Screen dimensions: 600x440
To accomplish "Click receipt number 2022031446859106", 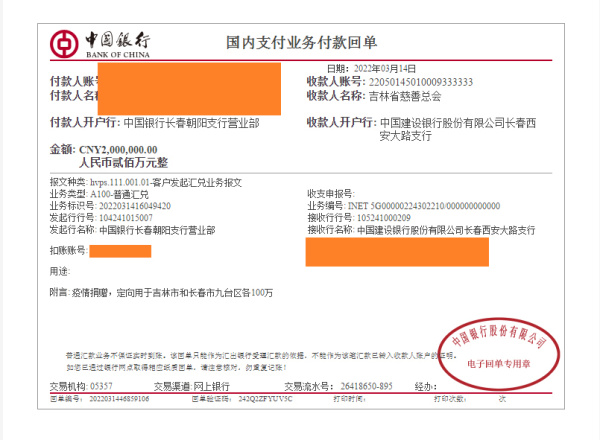I will 119,399.
